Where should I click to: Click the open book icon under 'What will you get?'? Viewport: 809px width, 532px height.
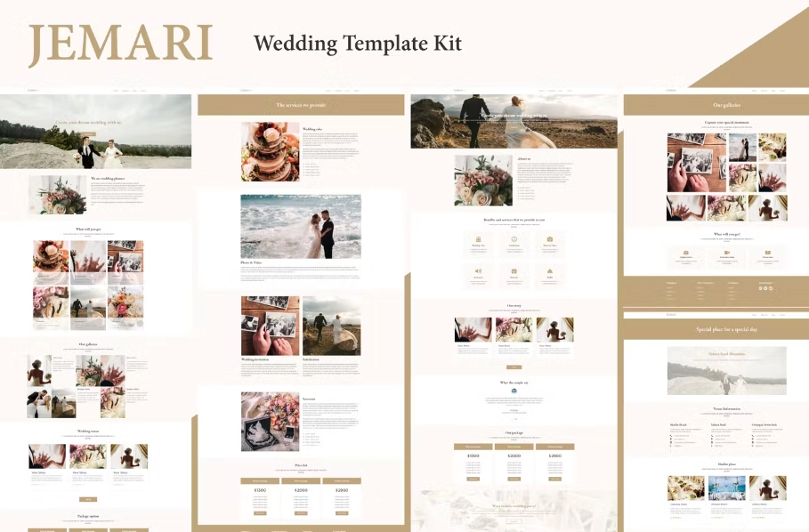767,253
